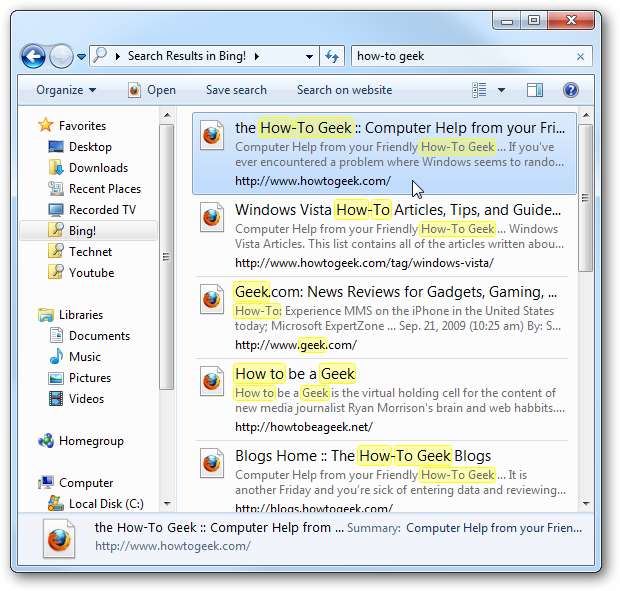The image size is (620, 591).
Task: Click the Videos filmstrip icon
Action: (x=56, y=398)
